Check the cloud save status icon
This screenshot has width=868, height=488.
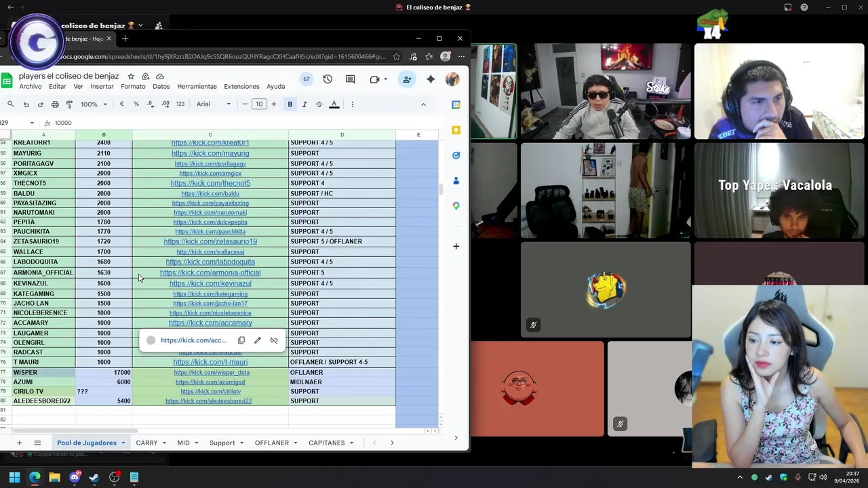(x=160, y=77)
